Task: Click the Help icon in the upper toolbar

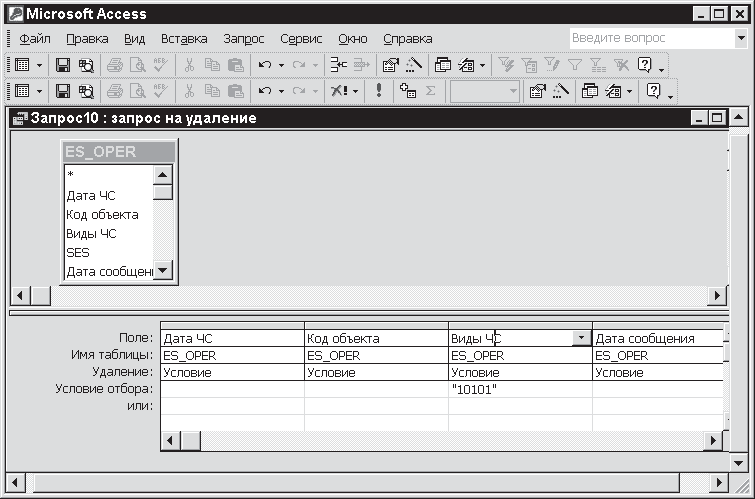Action: coord(645,65)
